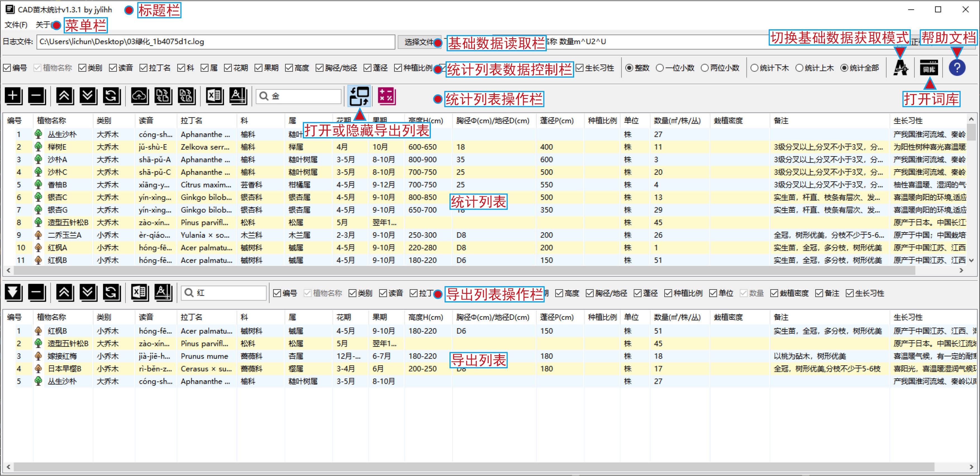Click the refresh icon in the statistics toolbar

coord(111,96)
